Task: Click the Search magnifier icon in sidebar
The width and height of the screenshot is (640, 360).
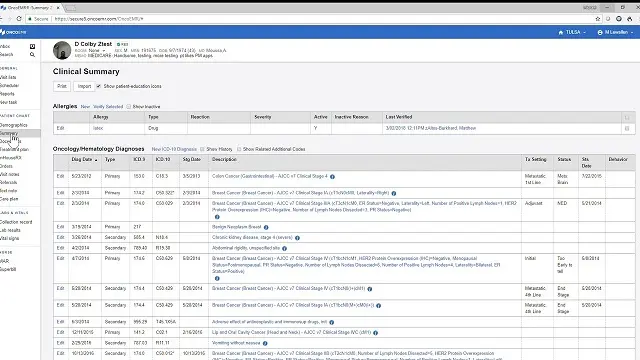Action: coord(32,54)
